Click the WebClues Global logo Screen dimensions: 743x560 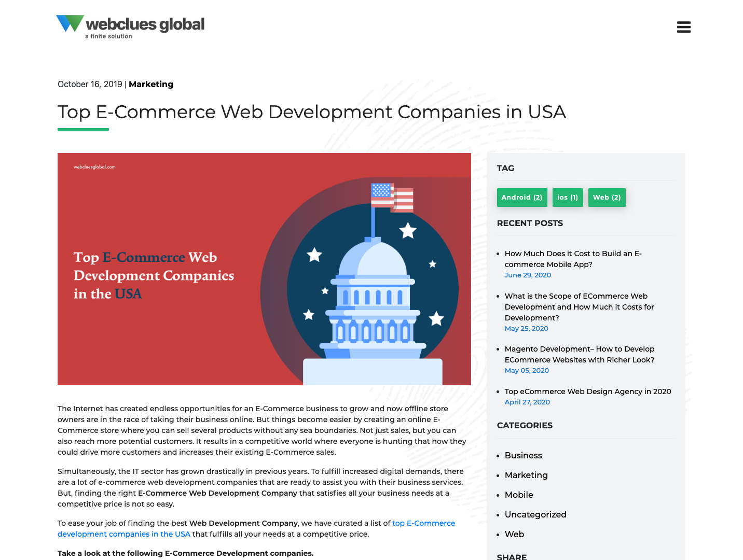(130, 26)
